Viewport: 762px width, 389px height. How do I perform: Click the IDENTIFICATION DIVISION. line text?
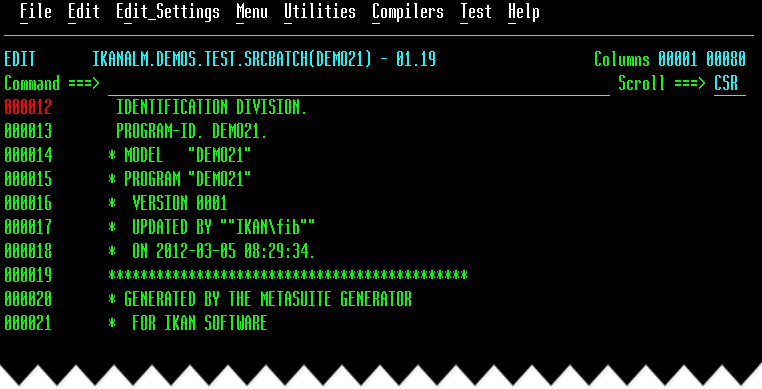(x=212, y=107)
